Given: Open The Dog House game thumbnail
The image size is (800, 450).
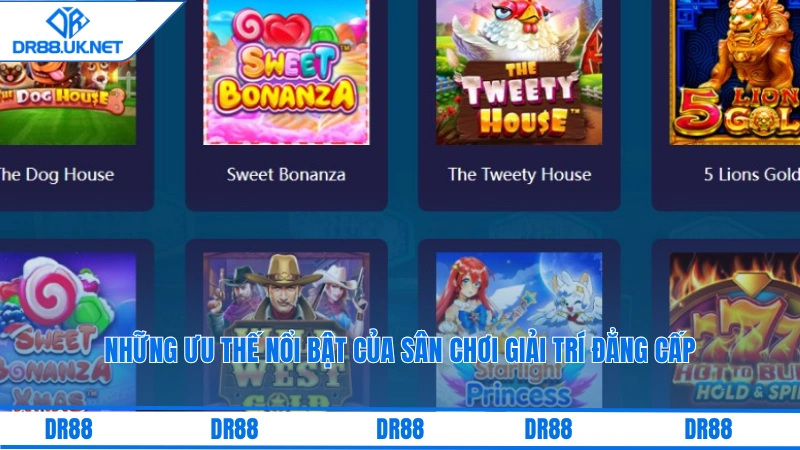Looking at the screenshot, I should [68, 102].
